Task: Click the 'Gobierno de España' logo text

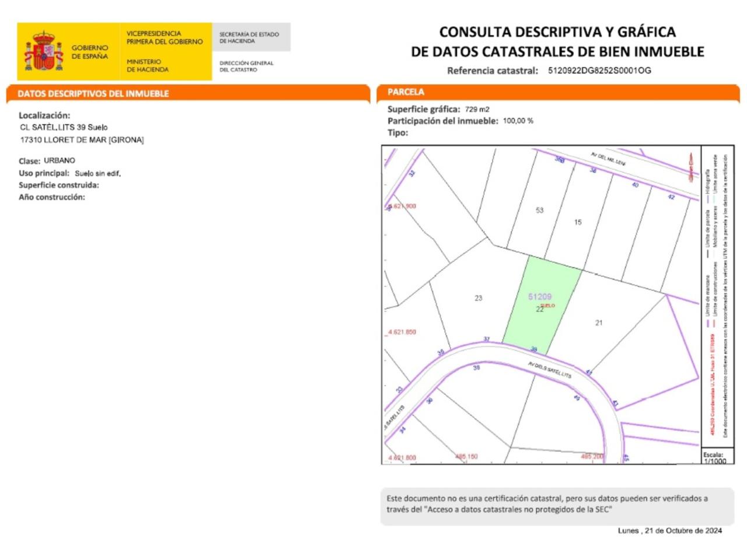Action: (x=90, y=52)
